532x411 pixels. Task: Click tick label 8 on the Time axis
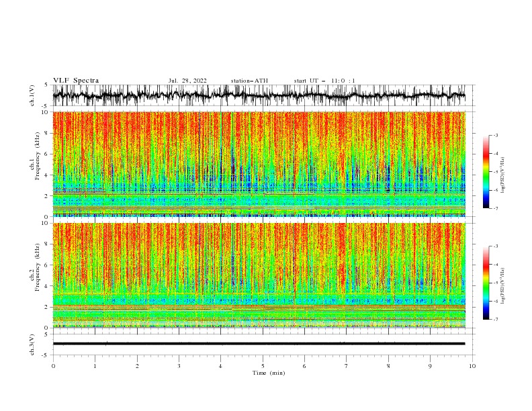point(388,366)
